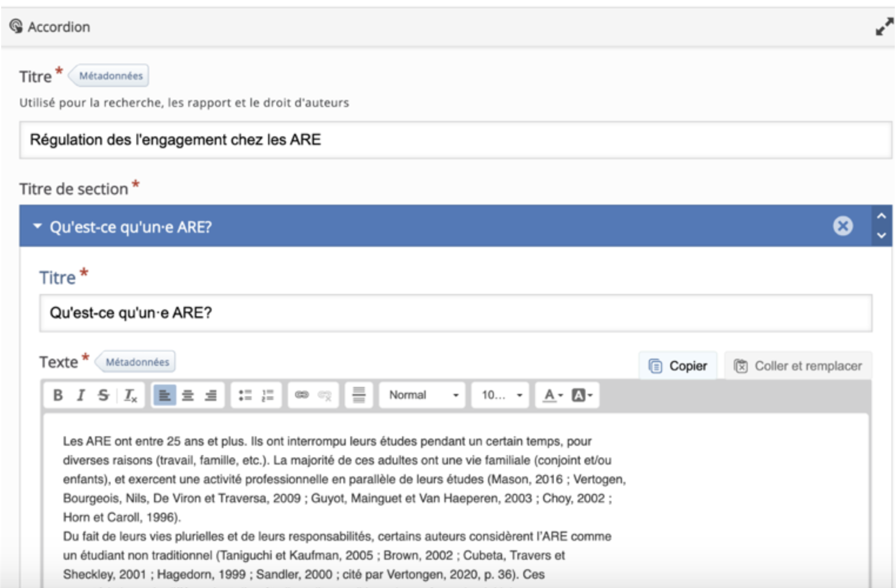Insert a numbered list

tap(268, 395)
